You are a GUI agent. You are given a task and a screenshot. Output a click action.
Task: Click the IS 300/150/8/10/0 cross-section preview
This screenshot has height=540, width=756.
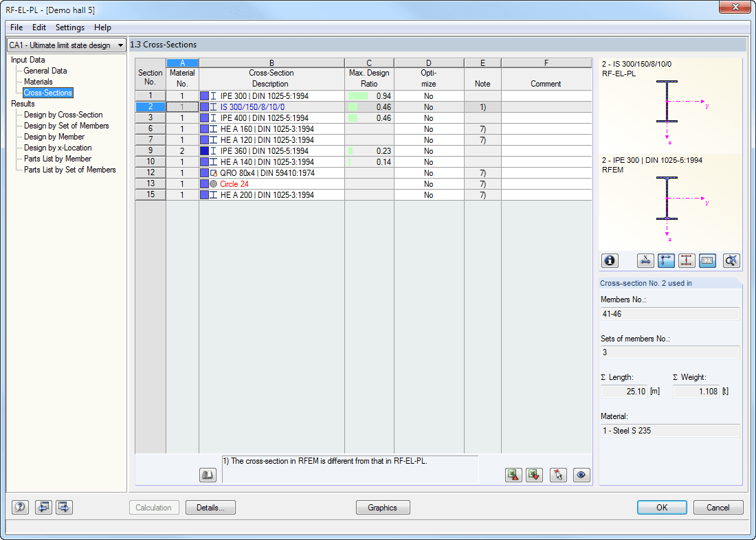[x=671, y=106]
